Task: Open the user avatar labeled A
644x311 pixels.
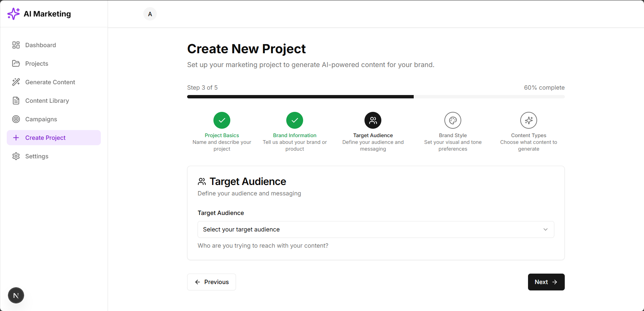Action: click(x=150, y=14)
